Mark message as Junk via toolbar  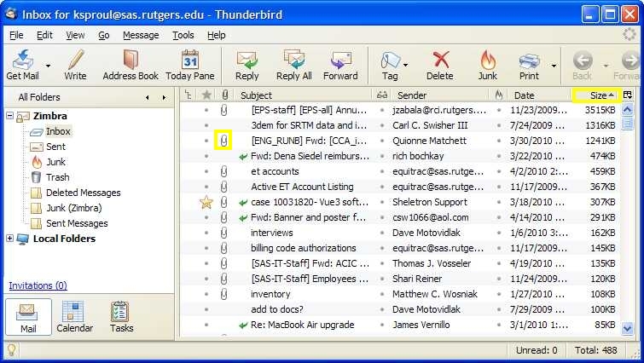(488, 65)
